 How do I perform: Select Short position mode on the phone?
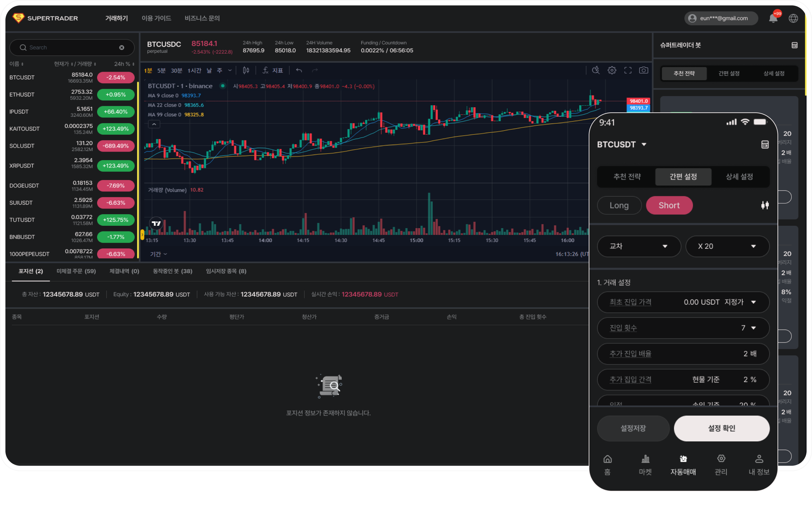(669, 205)
